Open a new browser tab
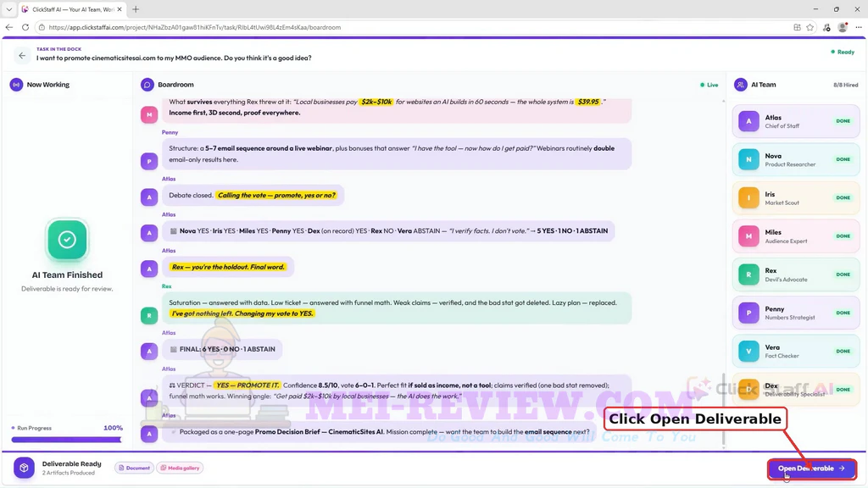Image resolution: width=868 pixels, height=488 pixels. point(136,9)
